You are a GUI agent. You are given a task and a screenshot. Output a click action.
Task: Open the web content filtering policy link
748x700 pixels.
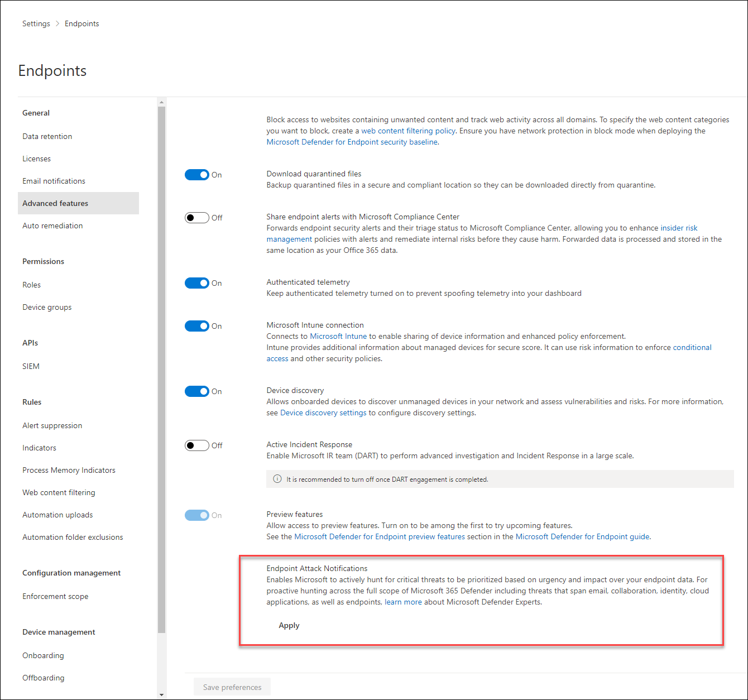[x=408, y=131]
